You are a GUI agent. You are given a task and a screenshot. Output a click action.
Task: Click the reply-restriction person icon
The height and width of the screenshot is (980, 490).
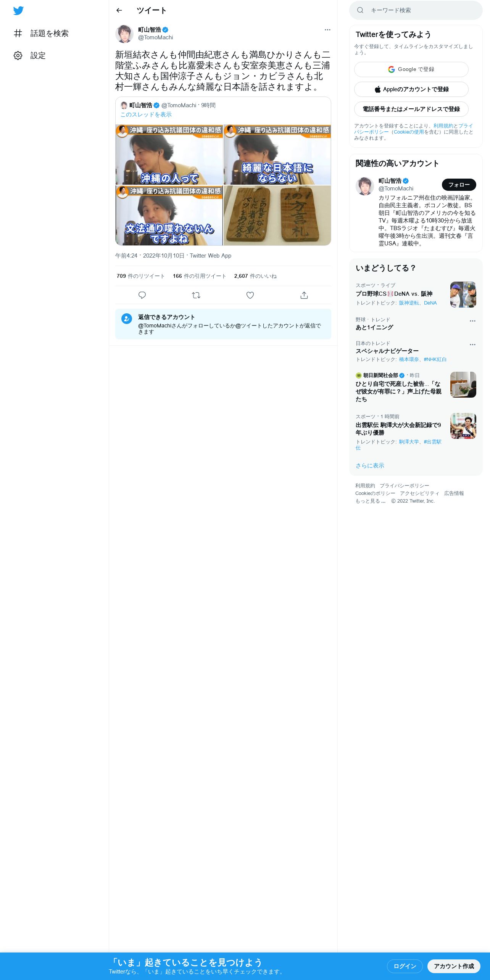pos(127,319)
